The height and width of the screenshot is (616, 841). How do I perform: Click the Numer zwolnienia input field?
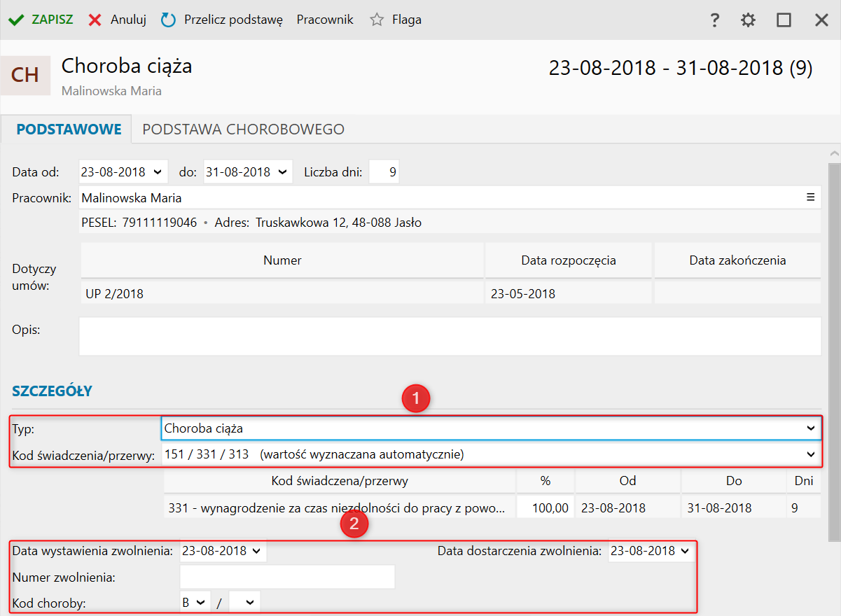pos(287,577)
